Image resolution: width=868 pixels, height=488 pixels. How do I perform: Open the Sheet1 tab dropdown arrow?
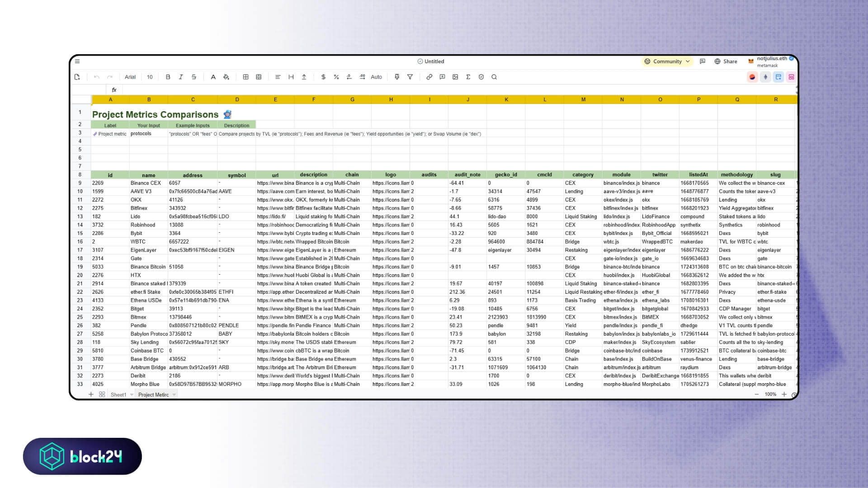tap(132, 394)
